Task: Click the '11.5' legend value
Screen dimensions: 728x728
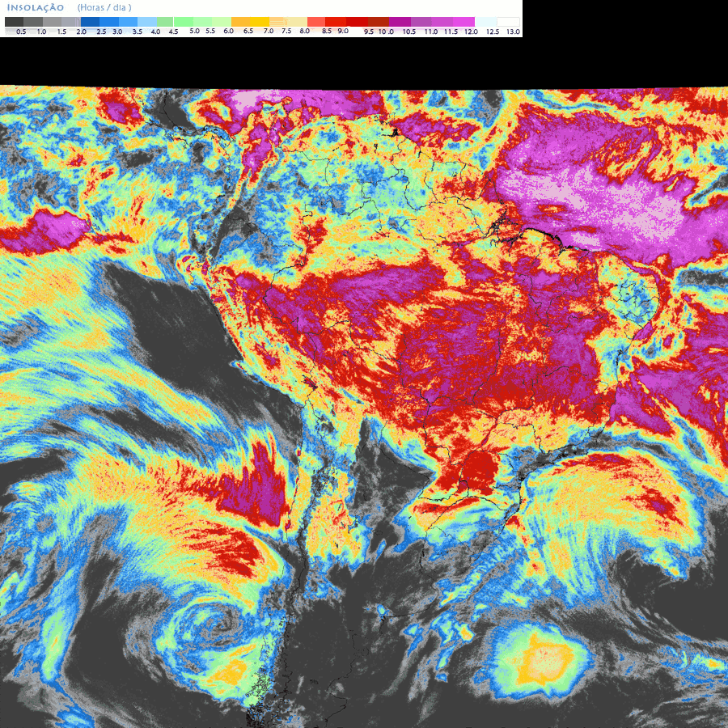Action: pos(451,32)
